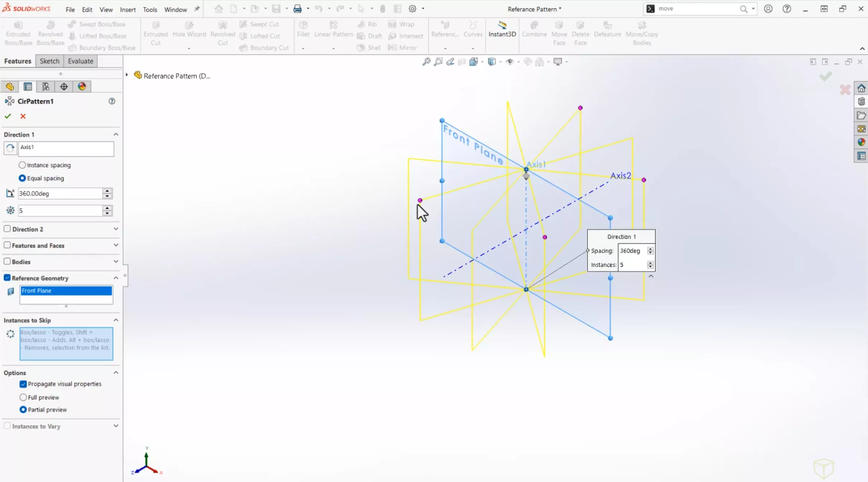Screen dimensions: 868x482
Task: Select the Instant3D tool
Action: point(502,34)
